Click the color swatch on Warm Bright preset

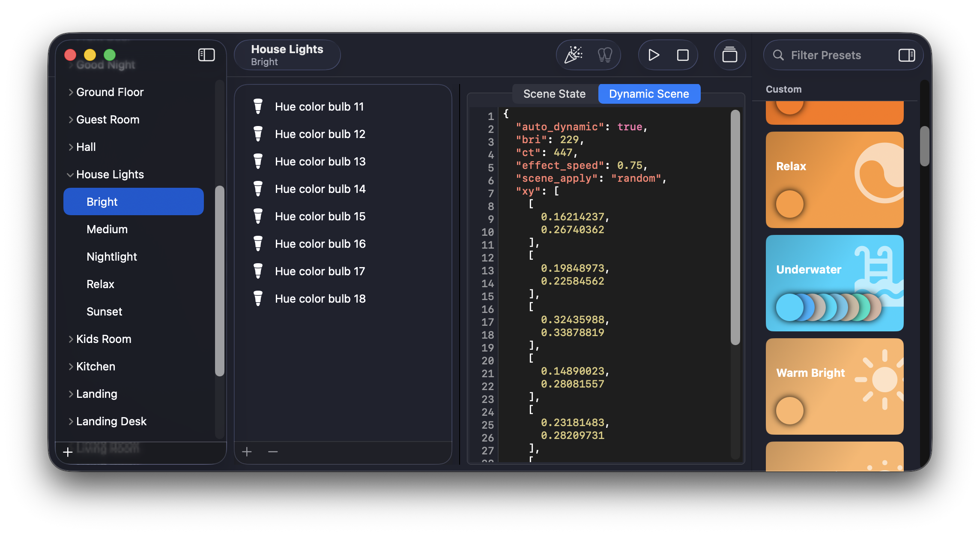pyautogui.click(x=789, y=411)
